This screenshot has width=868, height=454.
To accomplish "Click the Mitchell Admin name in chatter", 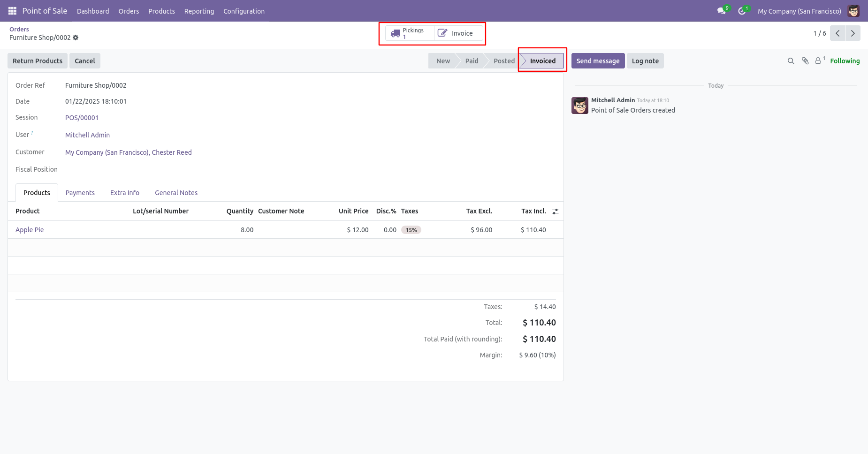I will 613,100.
